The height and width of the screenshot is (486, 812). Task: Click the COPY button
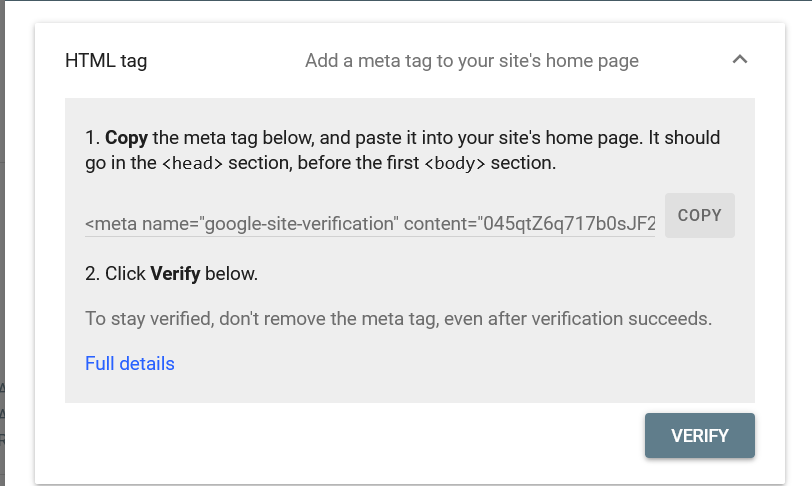(699, 215)
